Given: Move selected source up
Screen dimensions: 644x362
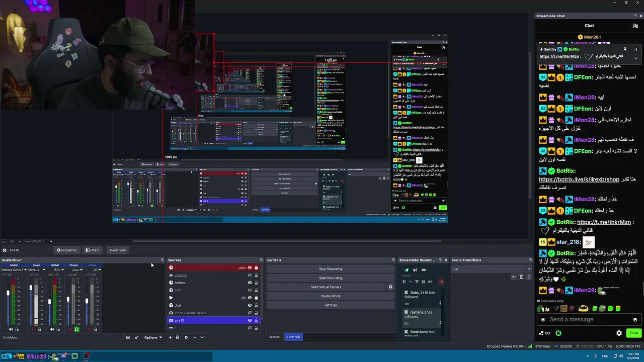Looking at the screenshot, I should pyautogui.click(x=196, y=337).
